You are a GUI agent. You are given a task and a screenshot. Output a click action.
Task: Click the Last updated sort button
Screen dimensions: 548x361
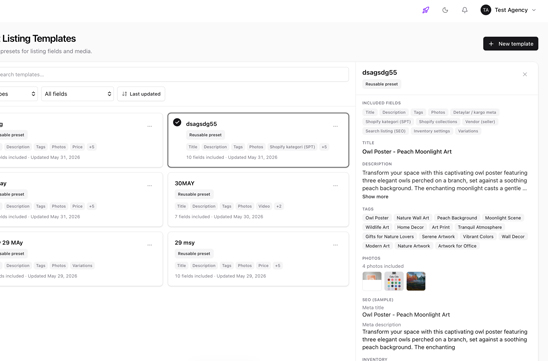(141, 94)
